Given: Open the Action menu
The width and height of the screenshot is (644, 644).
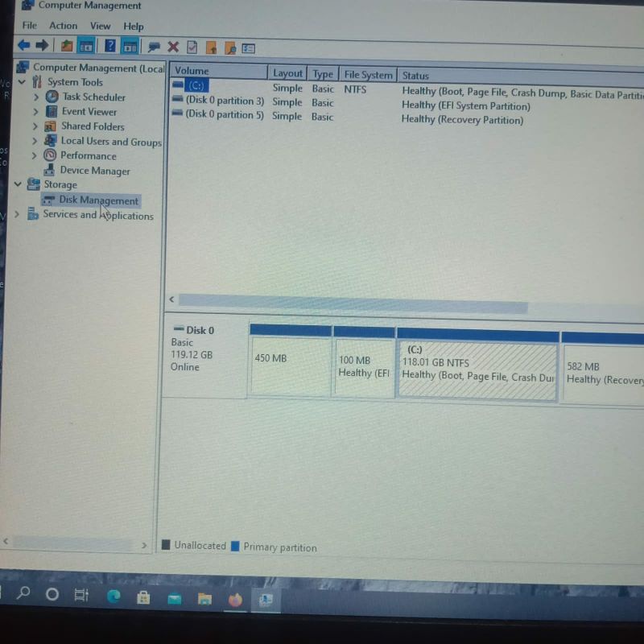Looking at the screenshot, I should pyautogui.click(x=63, y=26).
